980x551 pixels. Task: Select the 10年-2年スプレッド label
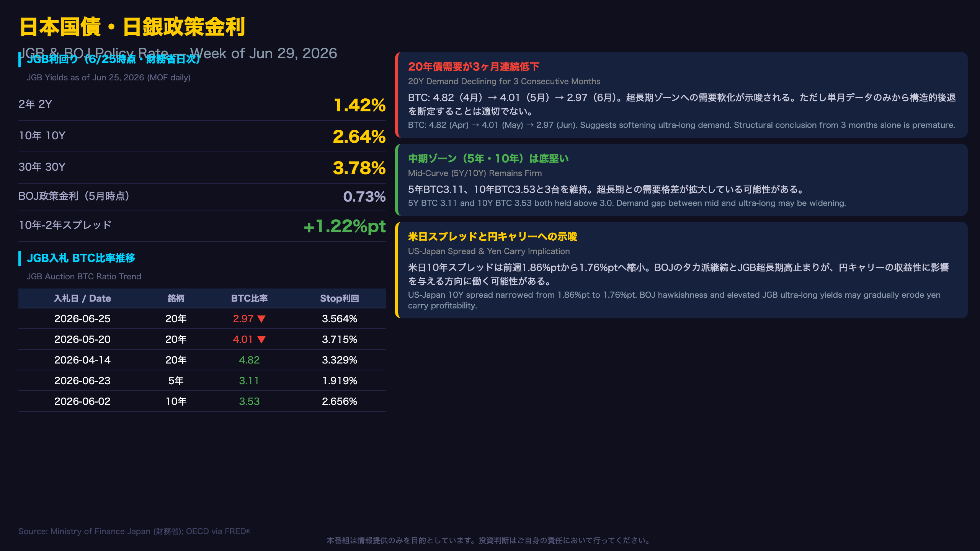(65, 225)
